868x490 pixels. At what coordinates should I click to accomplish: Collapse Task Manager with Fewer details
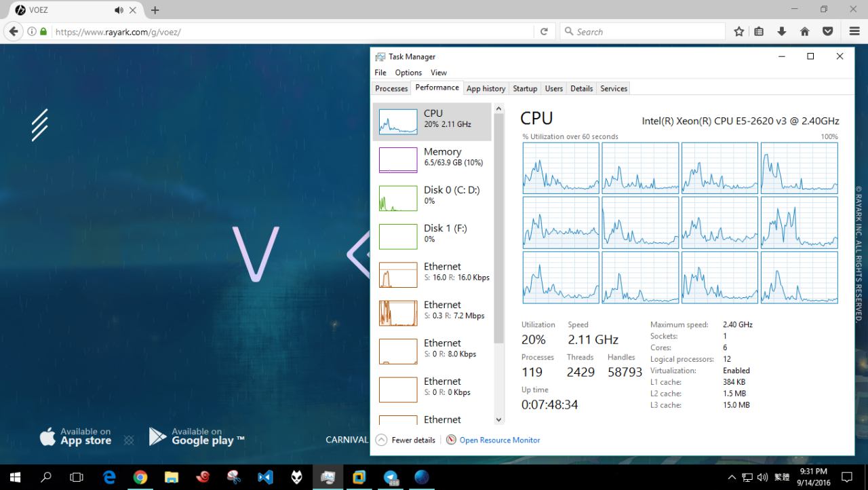coord(406,440)
